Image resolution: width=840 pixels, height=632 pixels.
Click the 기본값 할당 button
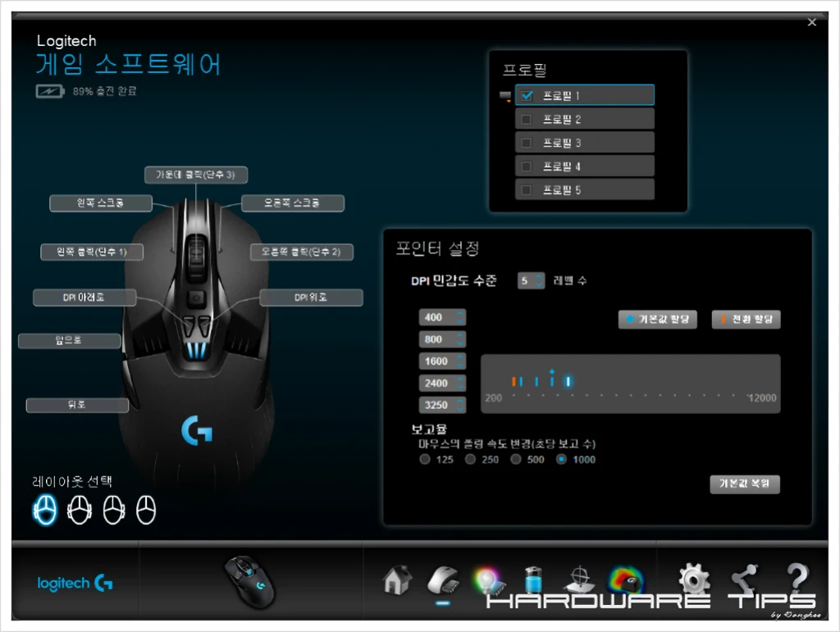click(x=657, y=320)
